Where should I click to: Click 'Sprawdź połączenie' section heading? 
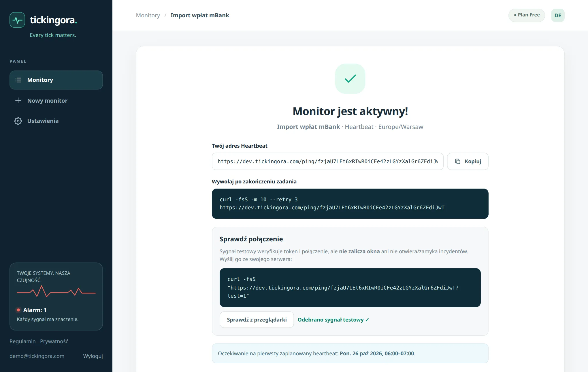251,239
